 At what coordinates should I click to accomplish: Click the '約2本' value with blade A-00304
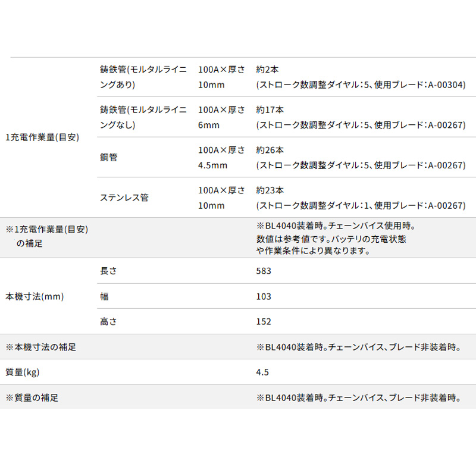point(267,70)
